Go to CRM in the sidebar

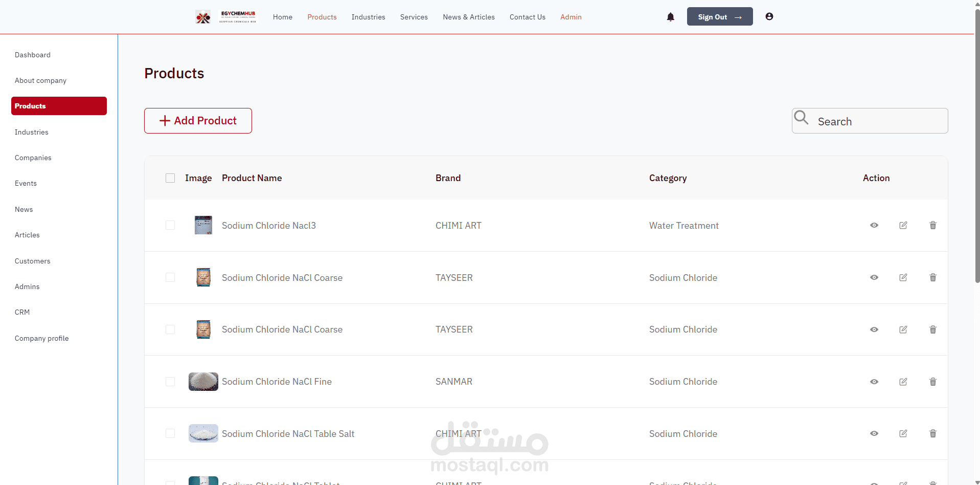(22, 312)
